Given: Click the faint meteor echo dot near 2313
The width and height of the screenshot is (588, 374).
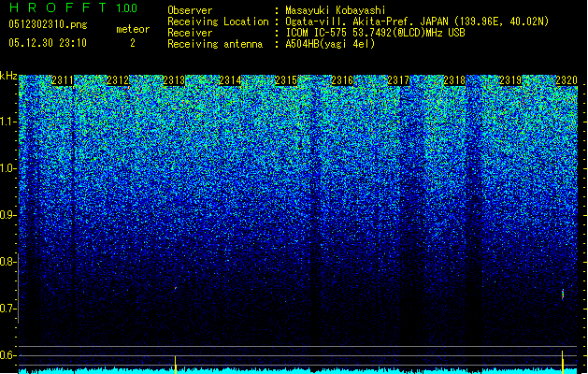Looking at the screenshot, I should pyautogui.click(x=175, y=288).
